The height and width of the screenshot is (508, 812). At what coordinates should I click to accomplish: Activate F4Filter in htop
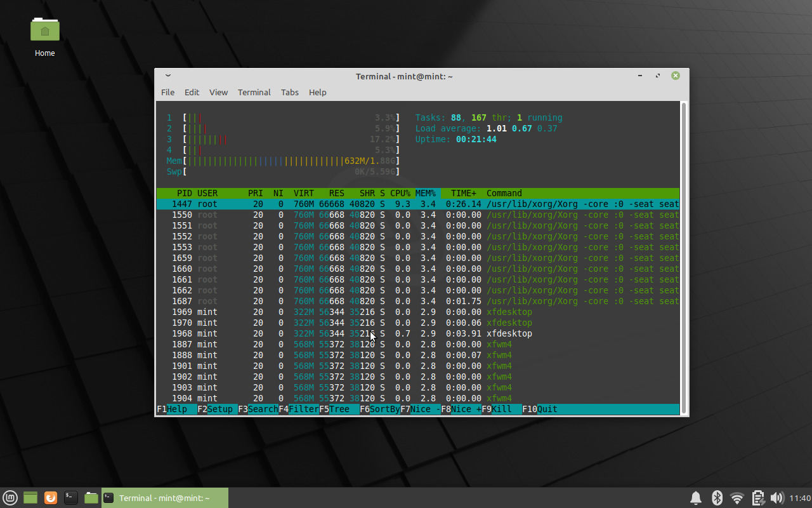(x=298, y=409)
